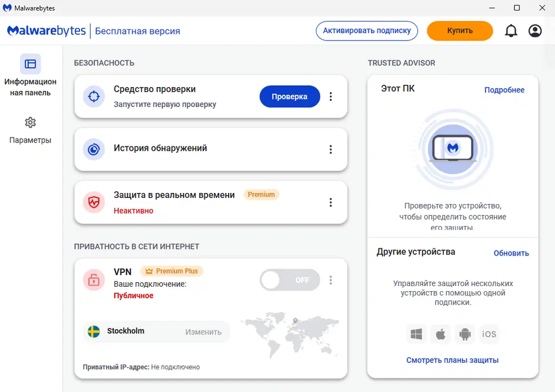Image resolution: width=555 pixels, height=392 pixels.
Task: Minimize the Malwarebytes window
Action: tap(492, 8)
